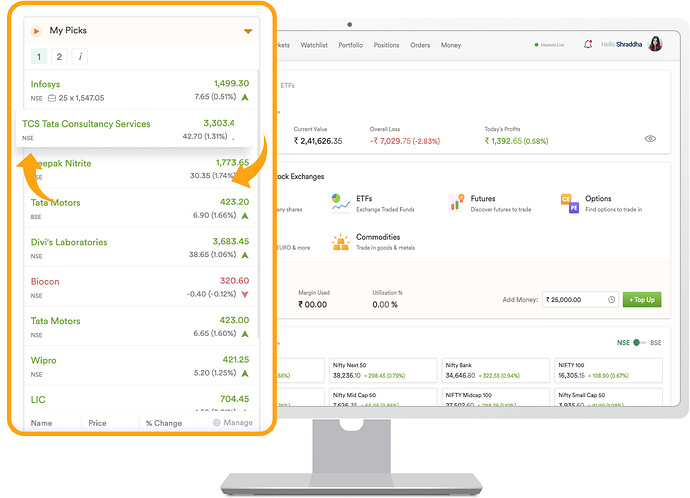Sort watchlist by Price

(97, 423)
